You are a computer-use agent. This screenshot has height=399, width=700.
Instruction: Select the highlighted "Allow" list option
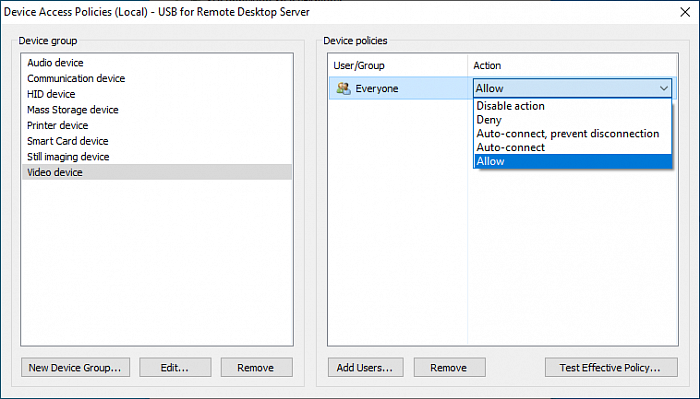point(573,161)
